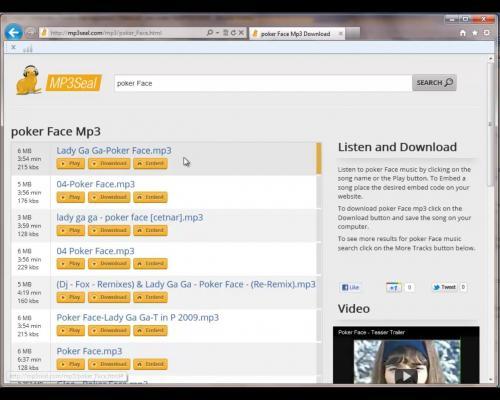Download the [cetnar].mp3 track

[109, 230]
